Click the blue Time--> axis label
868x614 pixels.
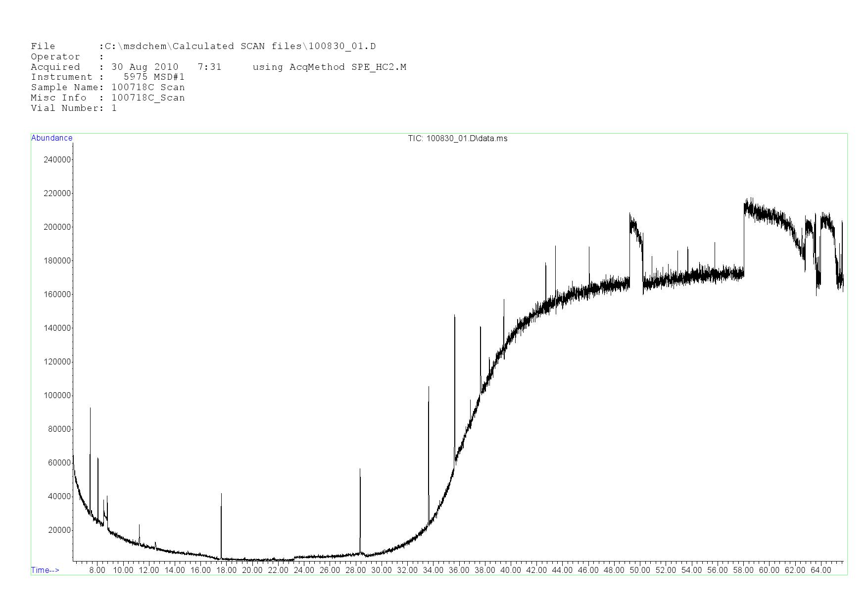tap(45, 570)
